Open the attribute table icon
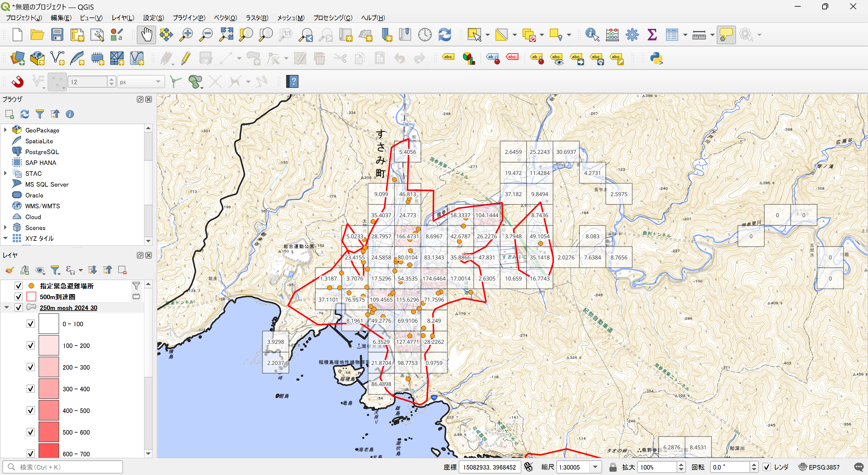This screenshot has width=868, height=475. pos(671,35)
